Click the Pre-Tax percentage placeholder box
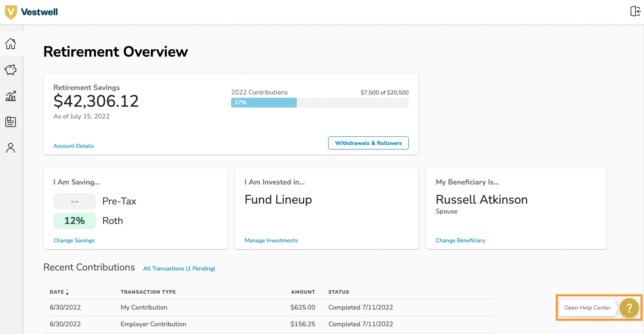Image resolution: width=644 pixels, height=334 pixels. pos(75,201)
